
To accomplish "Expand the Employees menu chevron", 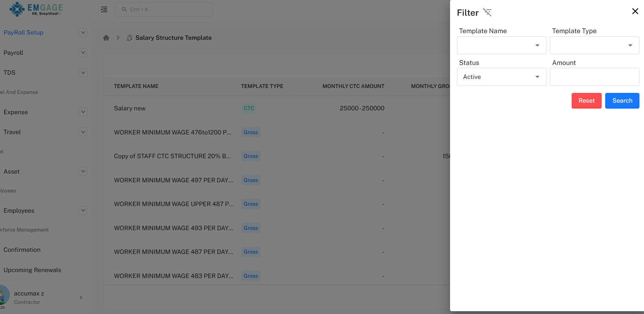I will coord(83,211).
